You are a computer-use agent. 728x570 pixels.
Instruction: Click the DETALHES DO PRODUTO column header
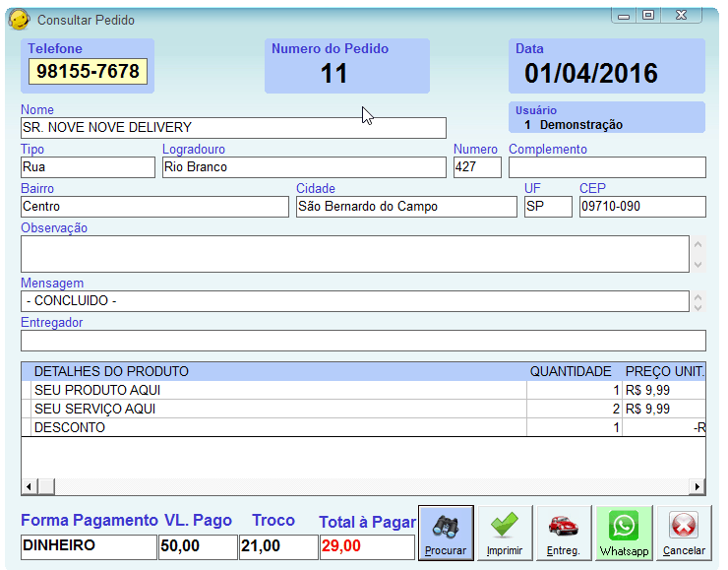[278, 372]
